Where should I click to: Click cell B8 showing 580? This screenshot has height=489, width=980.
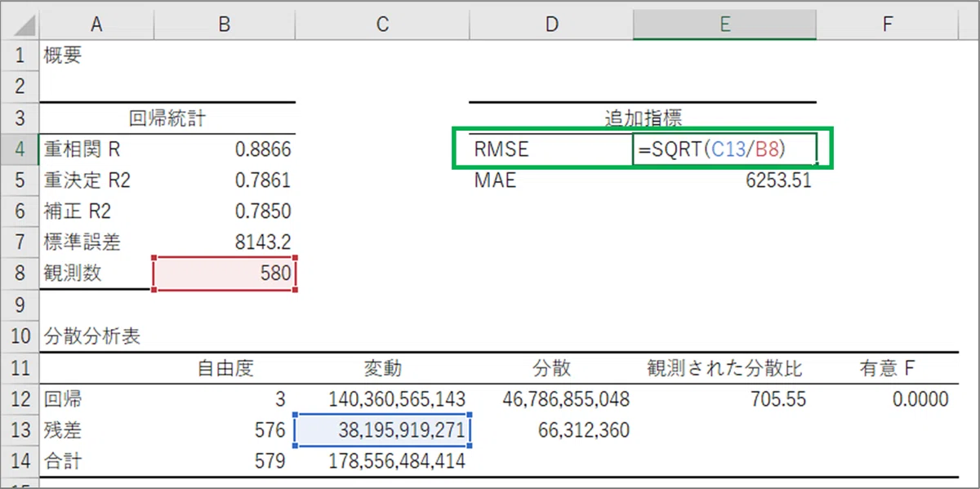click(224, 273)
